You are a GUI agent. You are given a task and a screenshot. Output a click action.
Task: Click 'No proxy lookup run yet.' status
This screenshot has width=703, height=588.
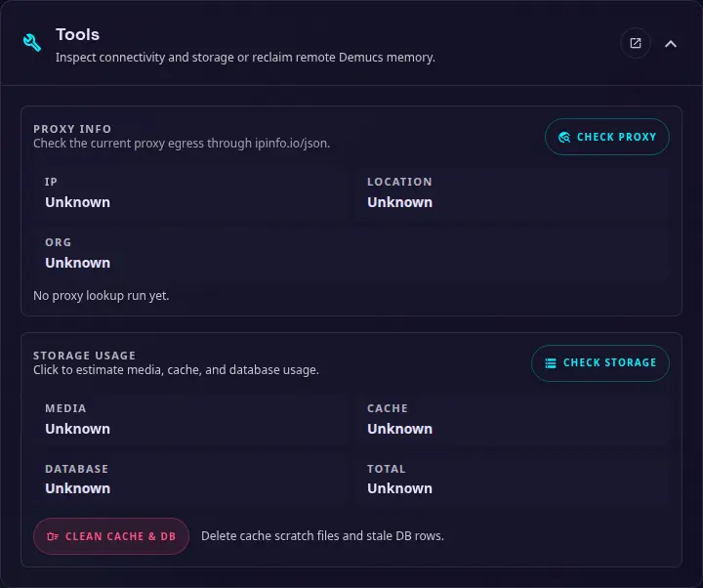tap(102, 296)
